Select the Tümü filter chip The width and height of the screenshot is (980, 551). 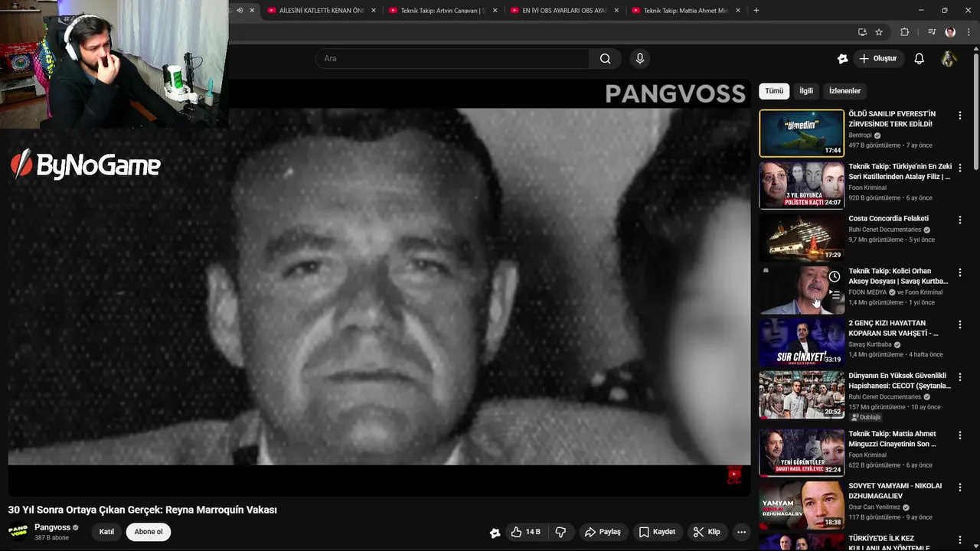pos(774,90)
